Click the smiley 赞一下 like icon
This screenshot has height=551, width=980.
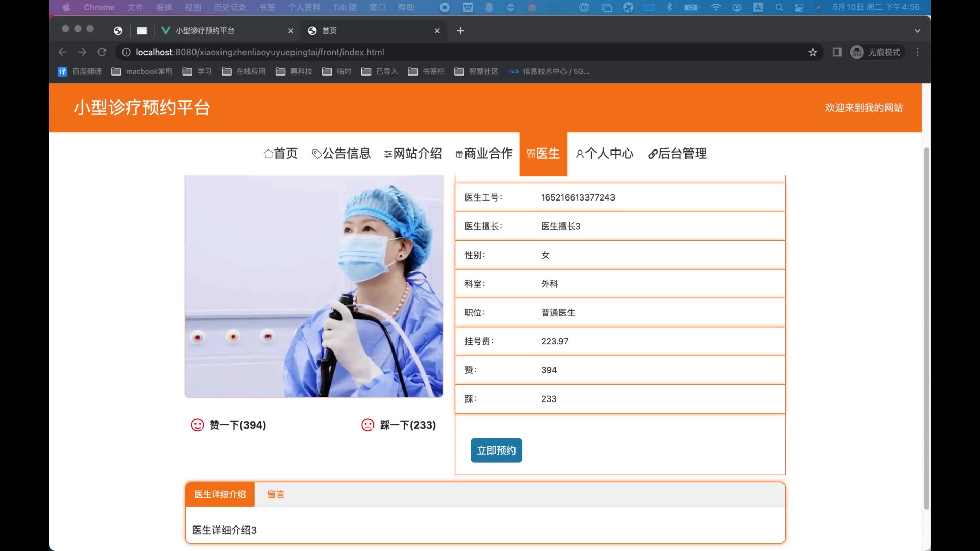(197, 425)
